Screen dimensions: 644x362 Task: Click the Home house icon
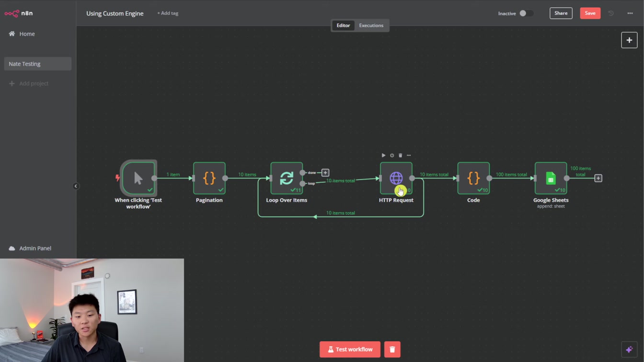pyautogui.click(x=12, y=34)
